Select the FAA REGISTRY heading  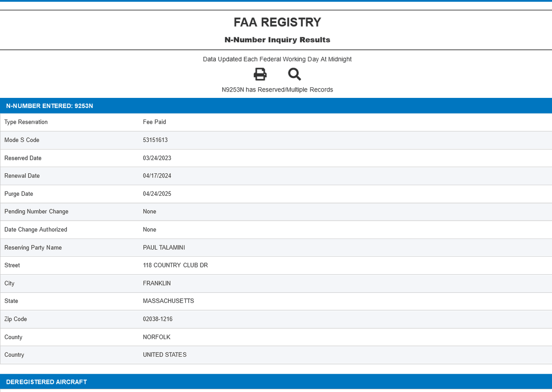pyautogui.click(x=277, y=22)
